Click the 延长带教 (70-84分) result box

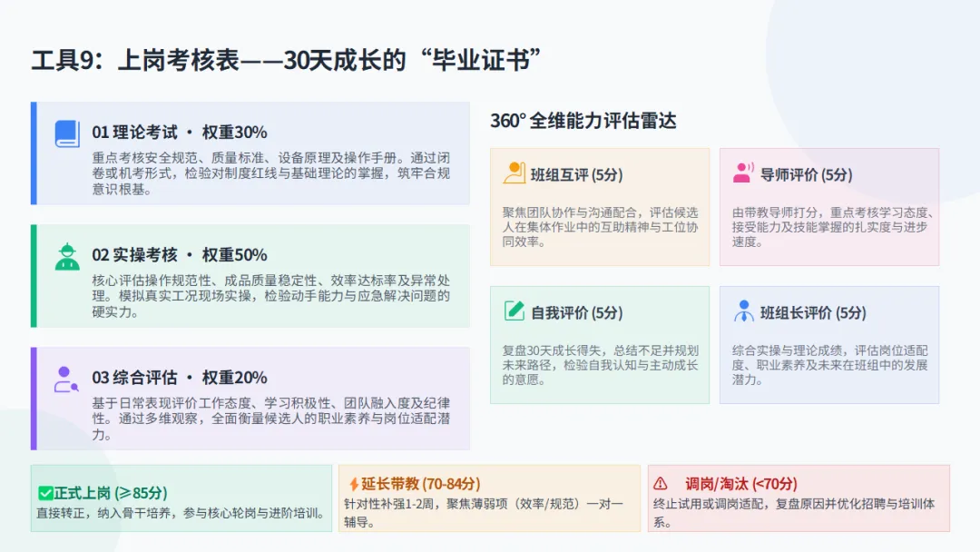(x=489, y=498)
